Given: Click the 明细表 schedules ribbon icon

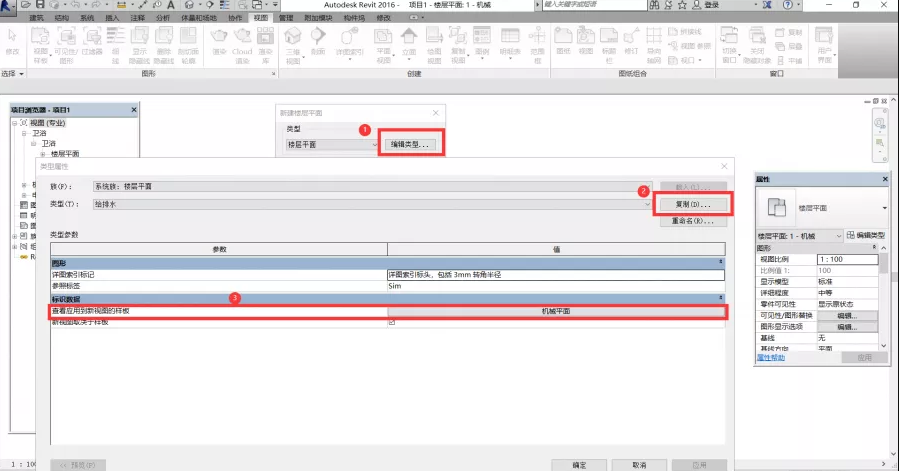Looking at the screenshot, I should pyautogui.click(x=509, y=43).
